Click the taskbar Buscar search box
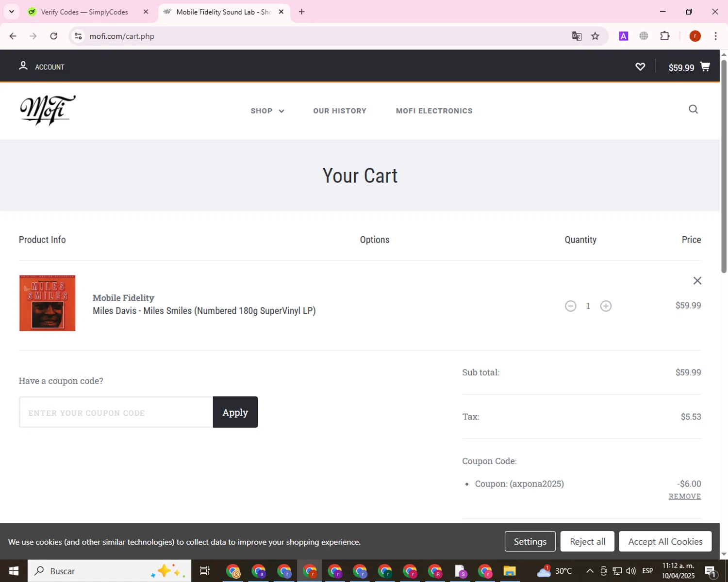Viewport: 728px width, 582px height. (109, 571)
